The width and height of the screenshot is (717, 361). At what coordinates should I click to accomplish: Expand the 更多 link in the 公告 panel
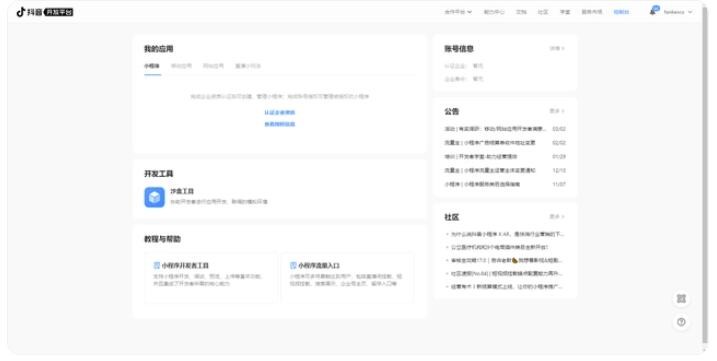click(557, 111)
